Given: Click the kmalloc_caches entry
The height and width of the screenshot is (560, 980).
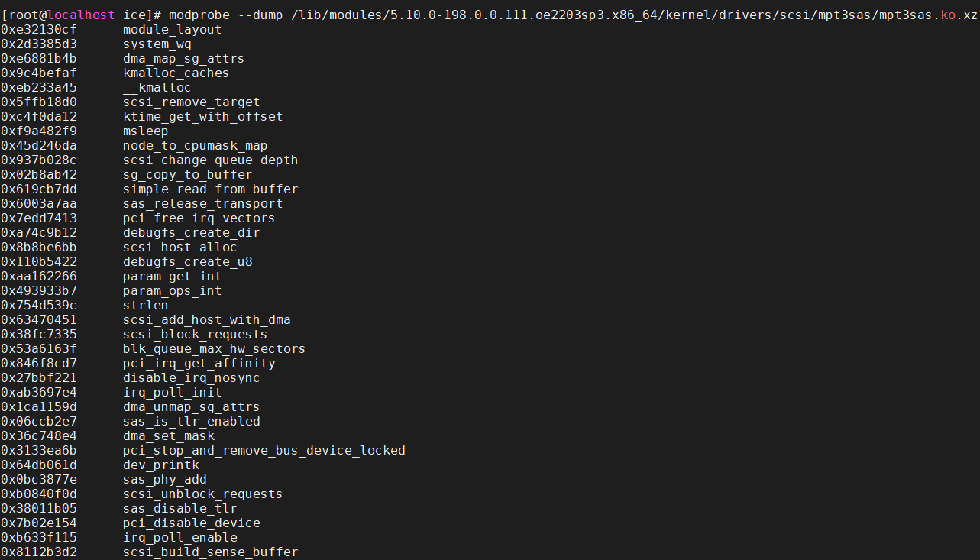Looking at the screenshot, I should 176,73.
